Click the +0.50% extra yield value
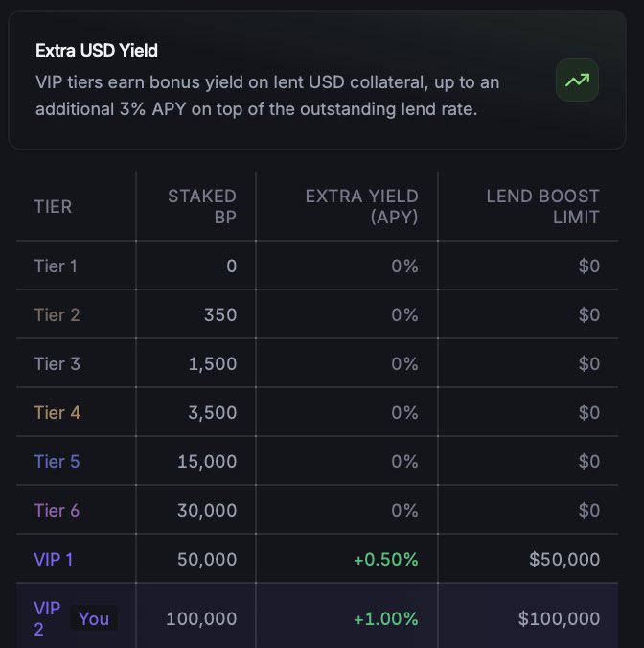This screenshot has height=648, width=644. [x=386, y=559]
